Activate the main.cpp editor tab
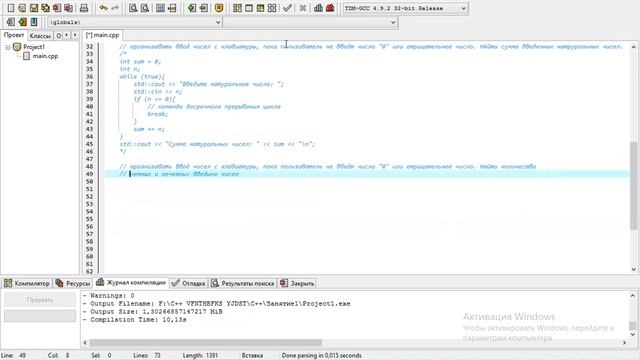640x360 pixels. 102,35
